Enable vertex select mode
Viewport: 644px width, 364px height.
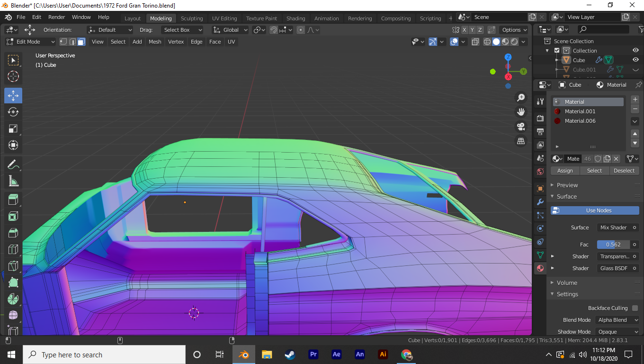pos(63,42)
